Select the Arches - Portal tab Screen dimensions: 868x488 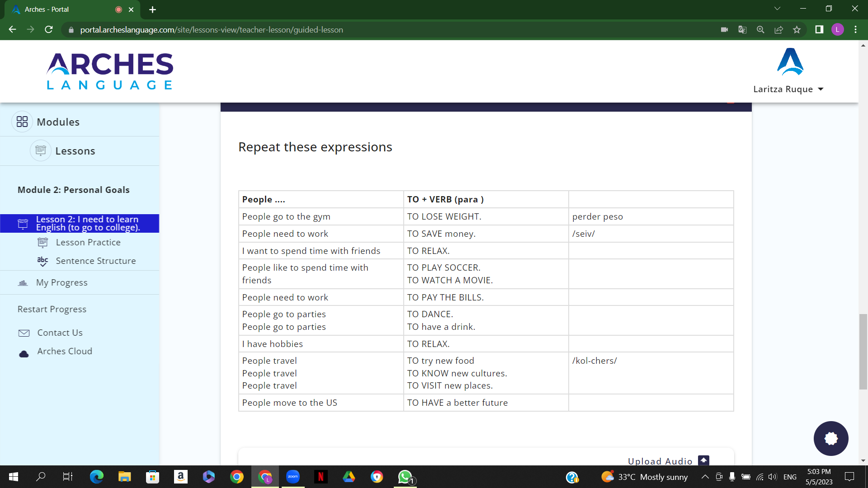click(72, 9)
